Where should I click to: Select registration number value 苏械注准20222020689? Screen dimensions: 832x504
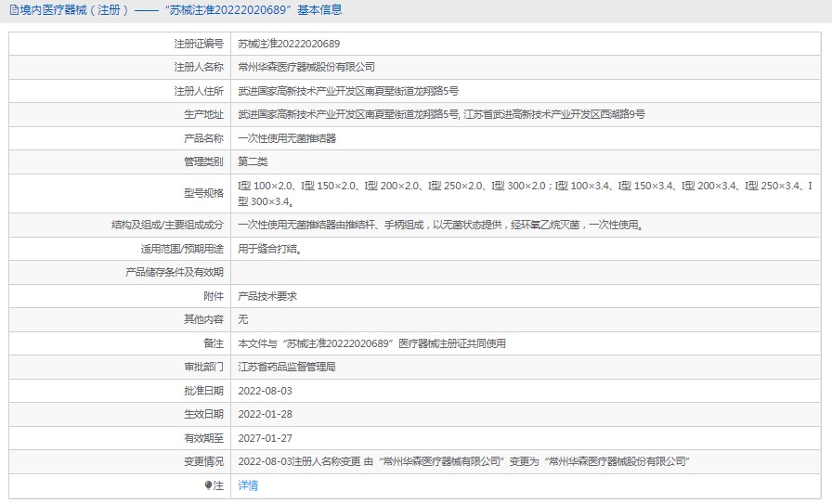point(289,44)
